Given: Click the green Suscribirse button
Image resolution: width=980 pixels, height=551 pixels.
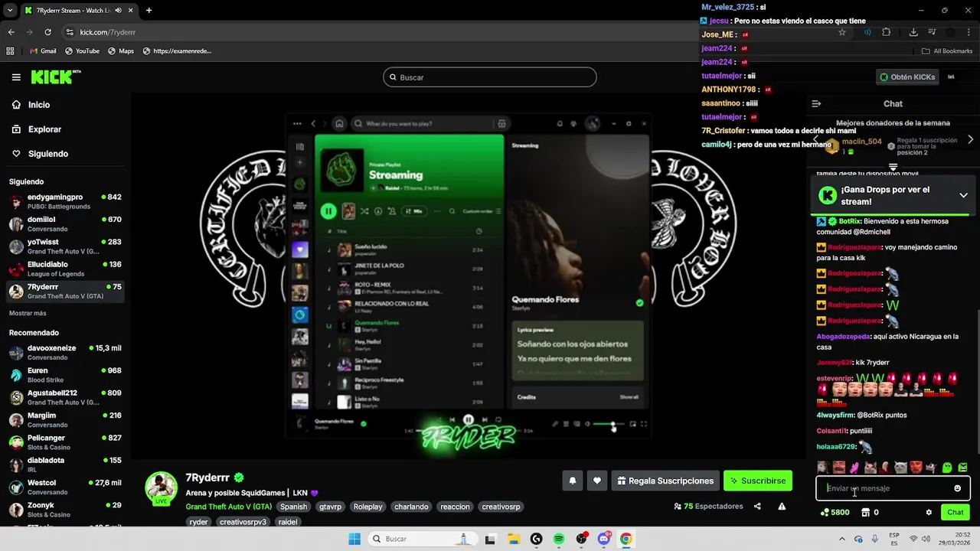Looking at the screenshot, I should pyautogui.click(x=758, y=481).
